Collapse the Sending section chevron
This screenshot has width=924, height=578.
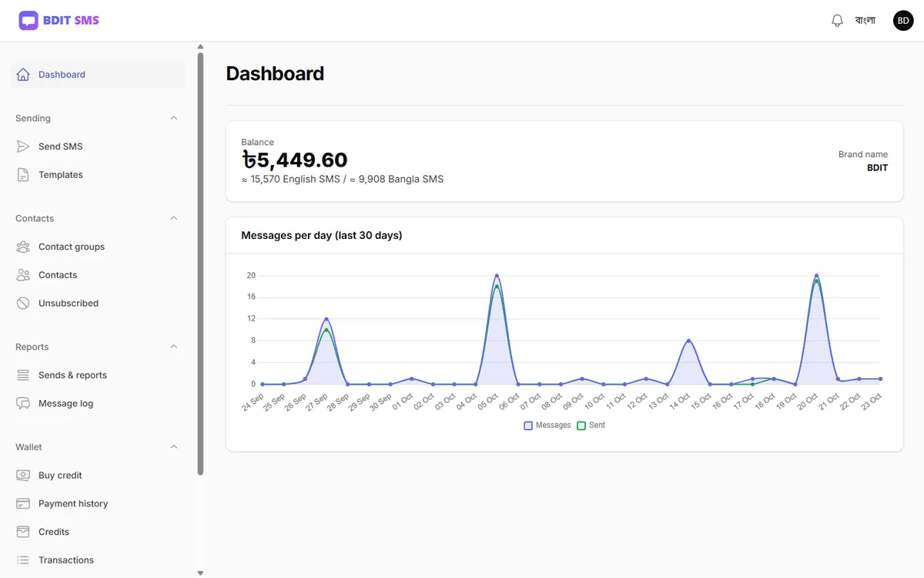174,118
